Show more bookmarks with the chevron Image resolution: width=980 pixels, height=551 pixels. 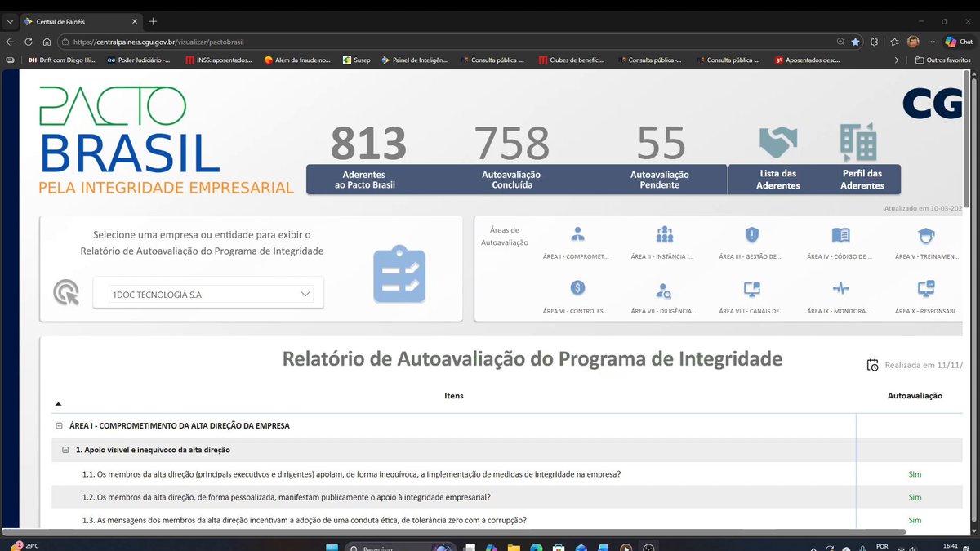click(x=898, y=60)
